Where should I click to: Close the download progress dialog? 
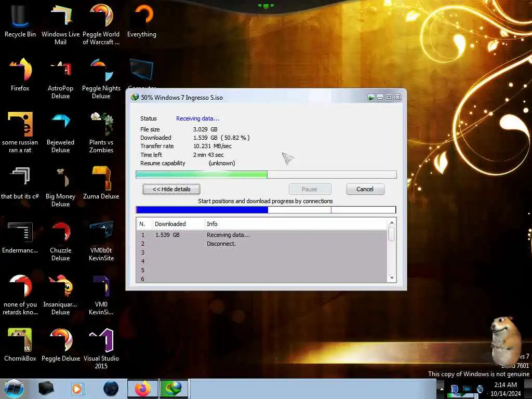point(397,98)
